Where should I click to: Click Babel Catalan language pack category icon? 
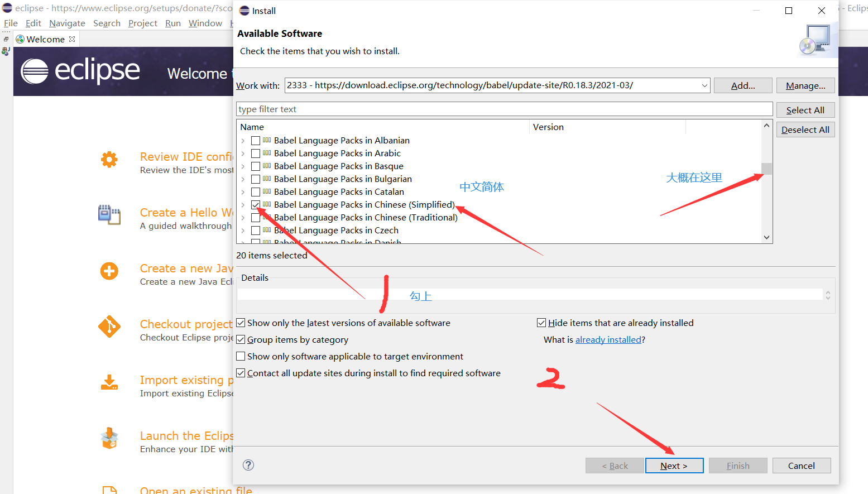point(267,191)
